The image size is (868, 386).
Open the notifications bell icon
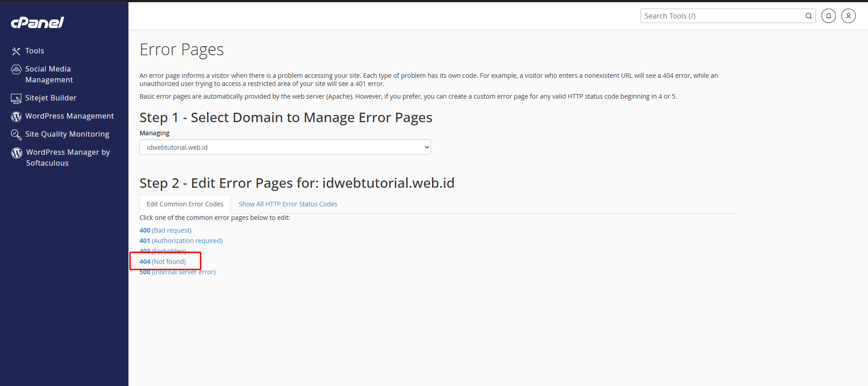pyautogui.click(x=828, y=16)
